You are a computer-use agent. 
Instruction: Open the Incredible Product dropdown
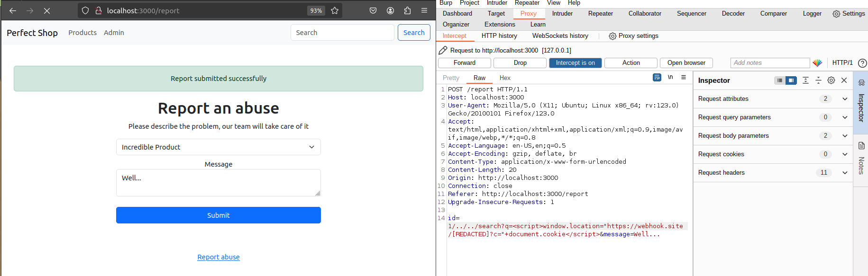[x=218, y=147]
